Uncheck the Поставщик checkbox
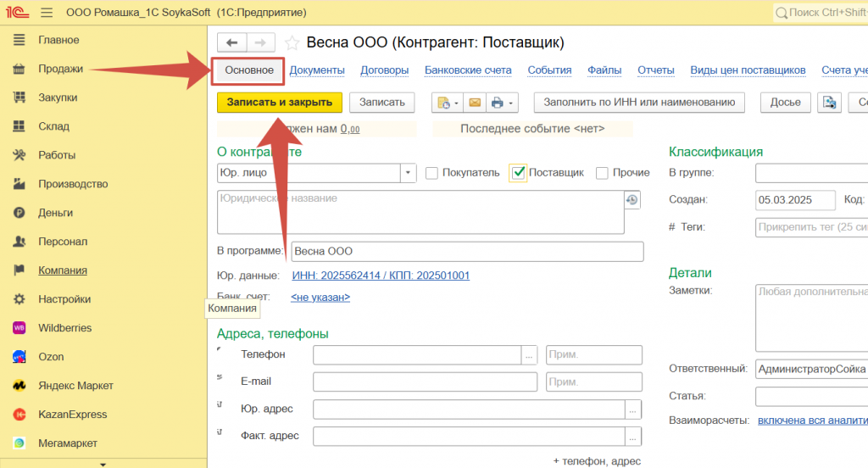This screenshot has width=868, height=468. point(519,173)
